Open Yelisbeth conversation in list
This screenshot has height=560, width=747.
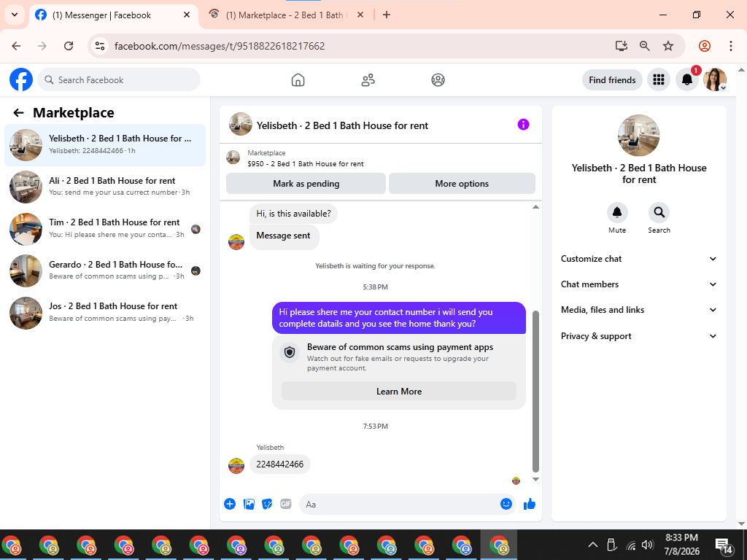click(105, 145)
